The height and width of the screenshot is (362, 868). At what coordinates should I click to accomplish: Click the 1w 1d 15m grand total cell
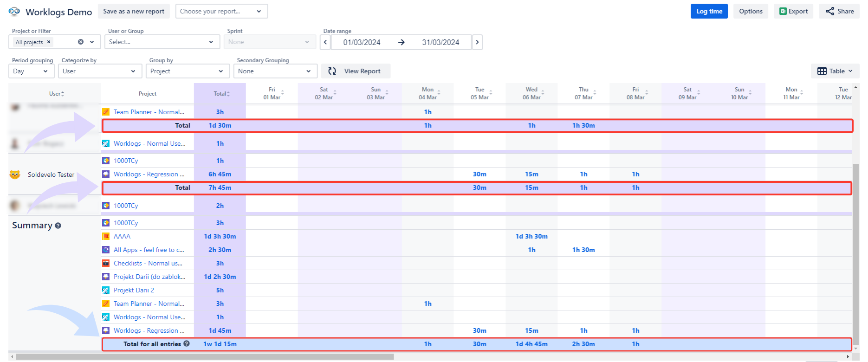click(x=220, y=344)
